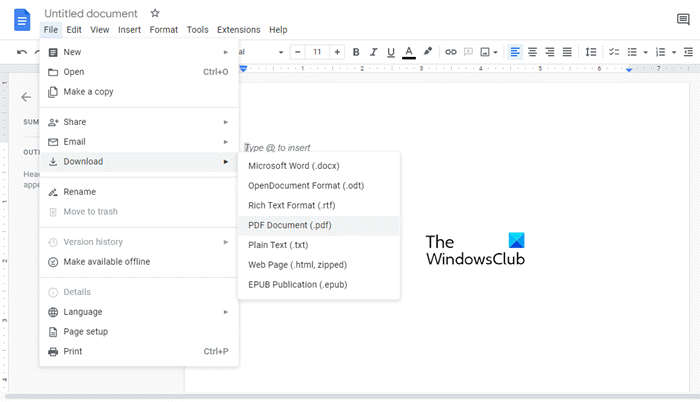
Task: Download as Web Page (.html, zipped)
Action: [319, 264]
